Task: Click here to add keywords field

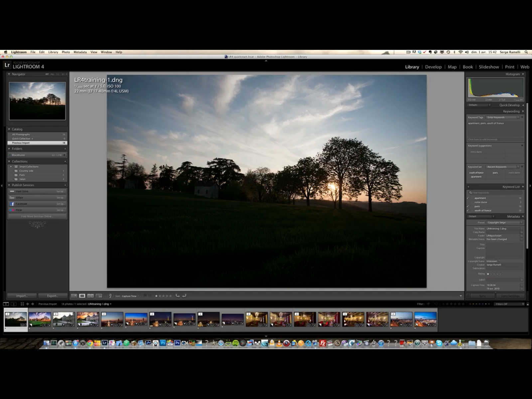Action: pos(495,140)
